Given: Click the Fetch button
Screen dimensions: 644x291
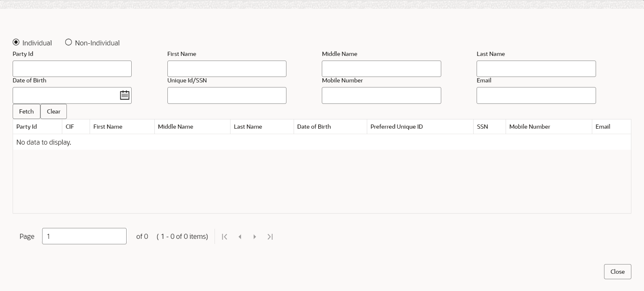Looking at the screenshot, I should [27, 111].
